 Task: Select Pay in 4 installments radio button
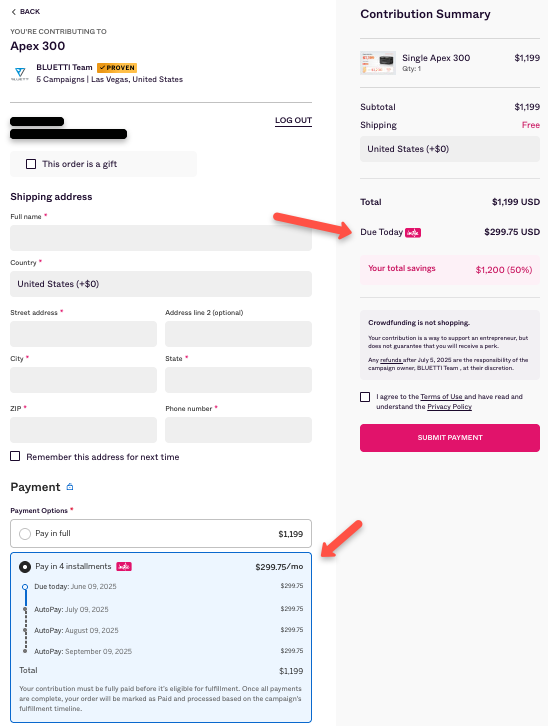click(x=25, y=567)
